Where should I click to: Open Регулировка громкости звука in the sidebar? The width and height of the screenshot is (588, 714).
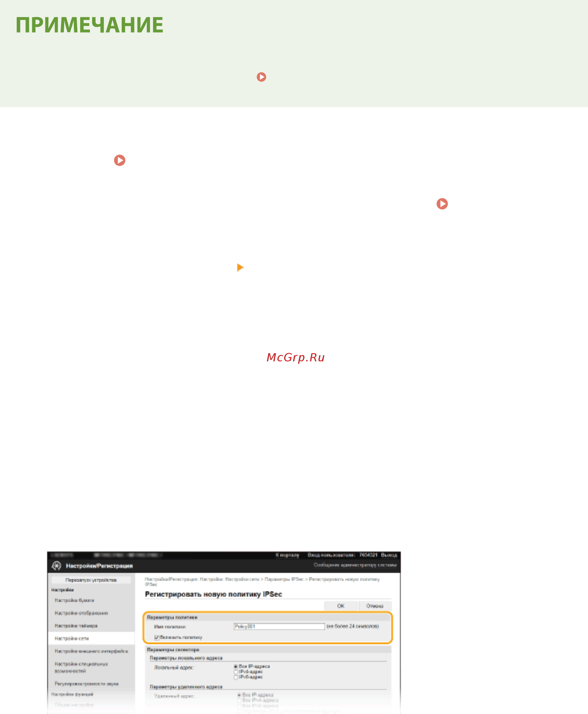tap(87, 684)
